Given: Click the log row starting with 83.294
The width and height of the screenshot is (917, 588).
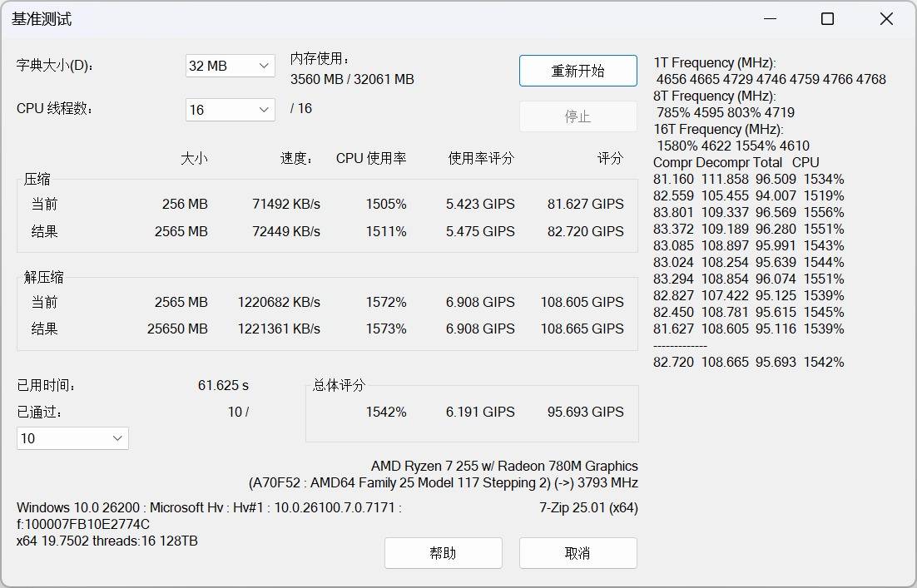Looking at the screenshot, I should pyautogui.click(x=749, y=279).
